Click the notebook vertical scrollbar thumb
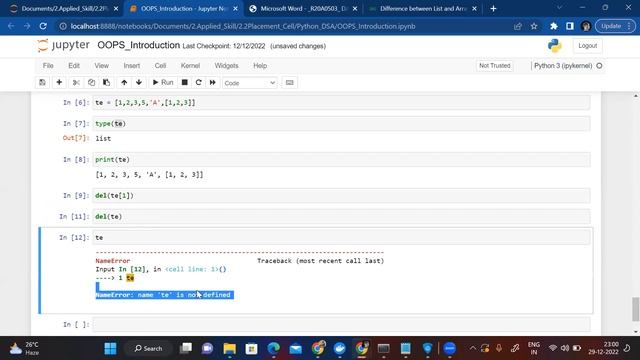 pos(636,309)
